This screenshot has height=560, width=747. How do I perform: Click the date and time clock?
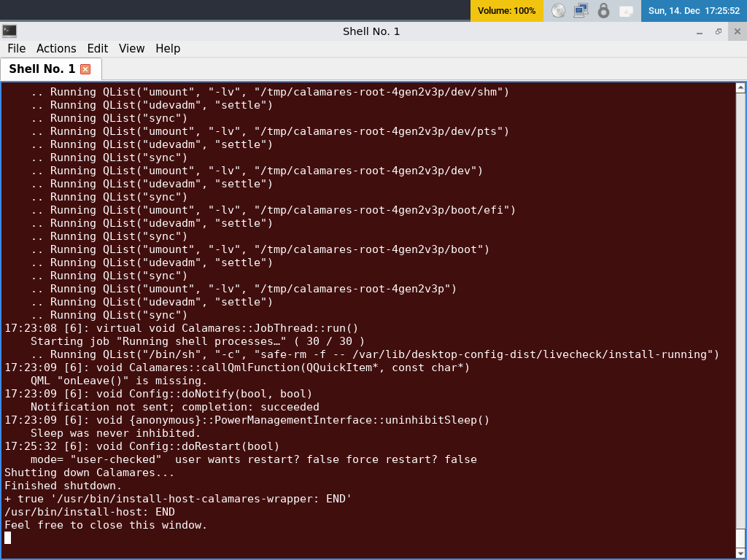coord(693,11)
